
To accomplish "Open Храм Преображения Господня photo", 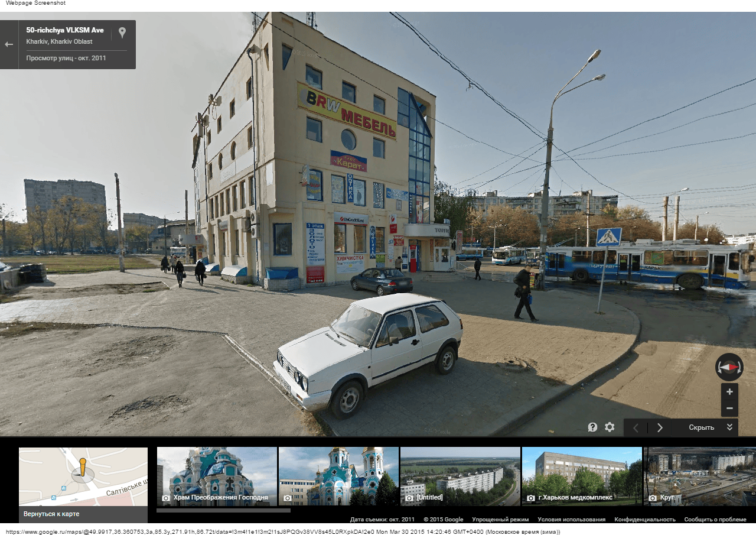I will (x=217, y=476).
